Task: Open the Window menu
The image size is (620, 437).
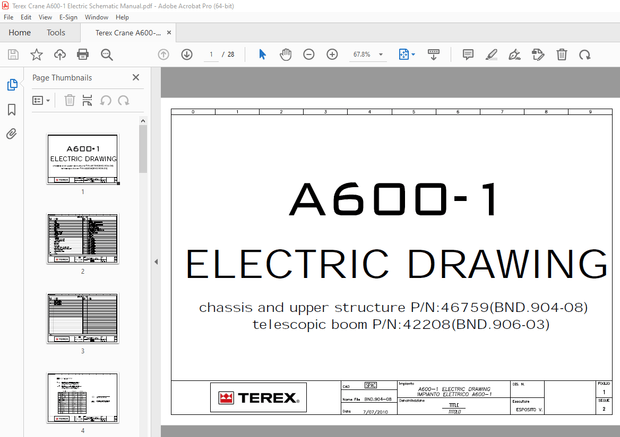Action: tap(96, 17)
